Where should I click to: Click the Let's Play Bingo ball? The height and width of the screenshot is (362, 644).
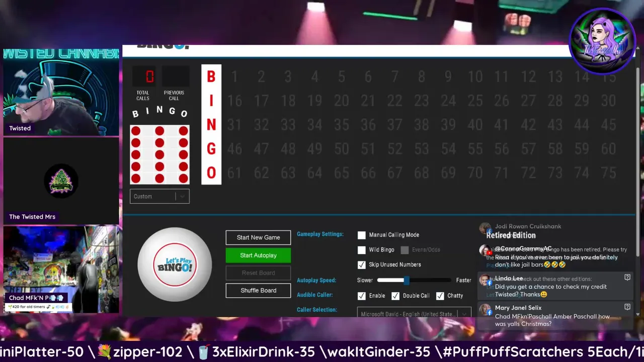pyautogui.click(x=175, y=265)
